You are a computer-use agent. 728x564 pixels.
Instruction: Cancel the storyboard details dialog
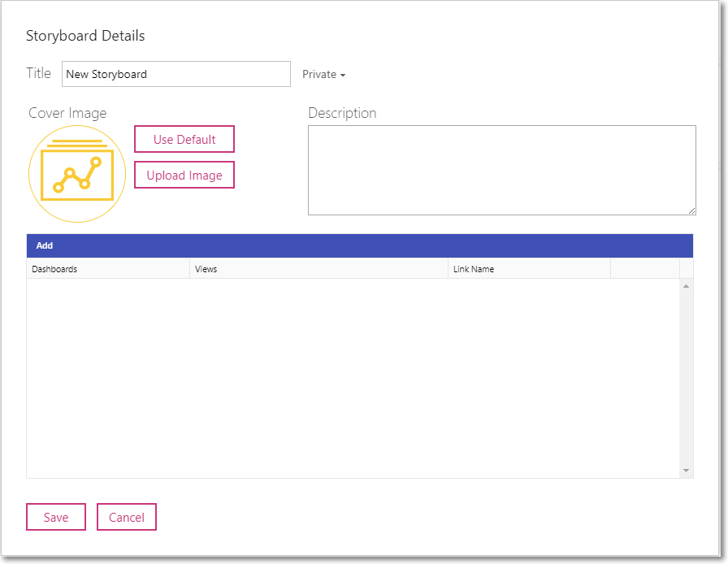(126, 517)
